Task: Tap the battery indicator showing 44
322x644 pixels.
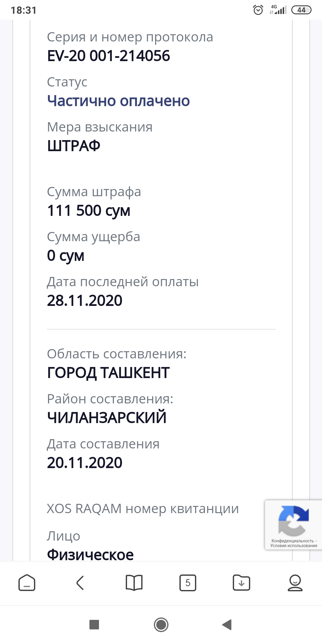Action: pyautogui.click(x=301, y=10)
